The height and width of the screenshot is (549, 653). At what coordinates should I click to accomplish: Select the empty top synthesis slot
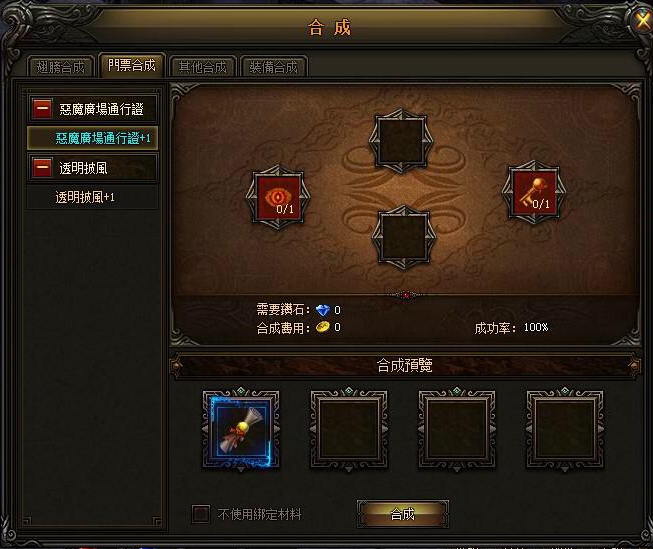point(401,141)
